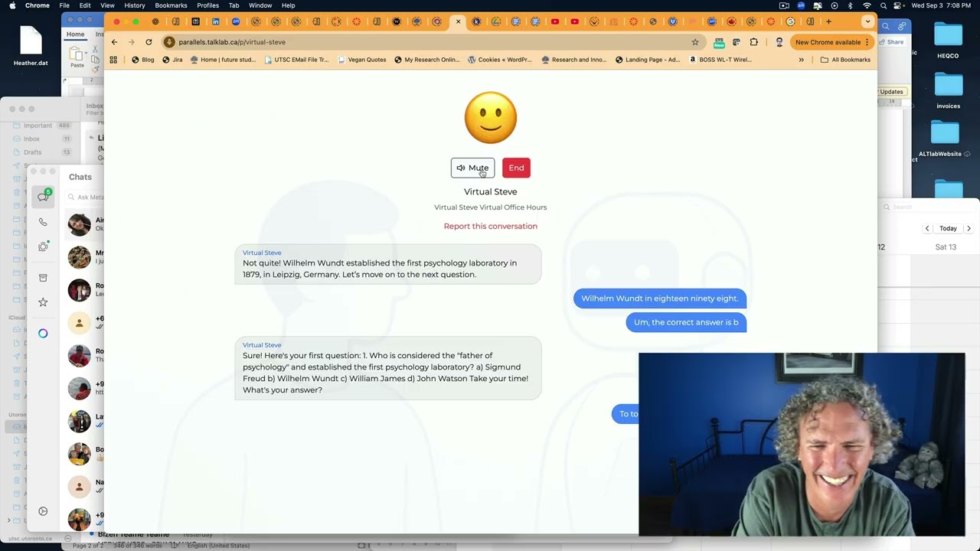Open the Help menu
Screen dimensions: 980x551
(x=288, y=5)
